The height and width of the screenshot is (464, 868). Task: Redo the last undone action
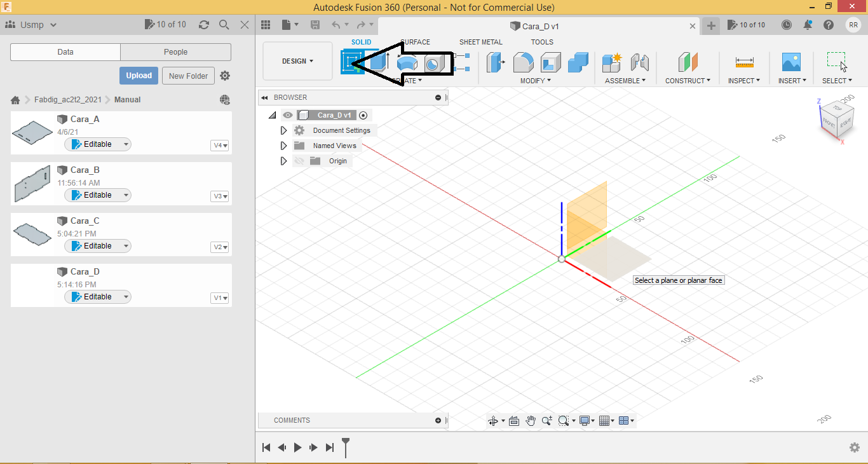coord(361,25)
